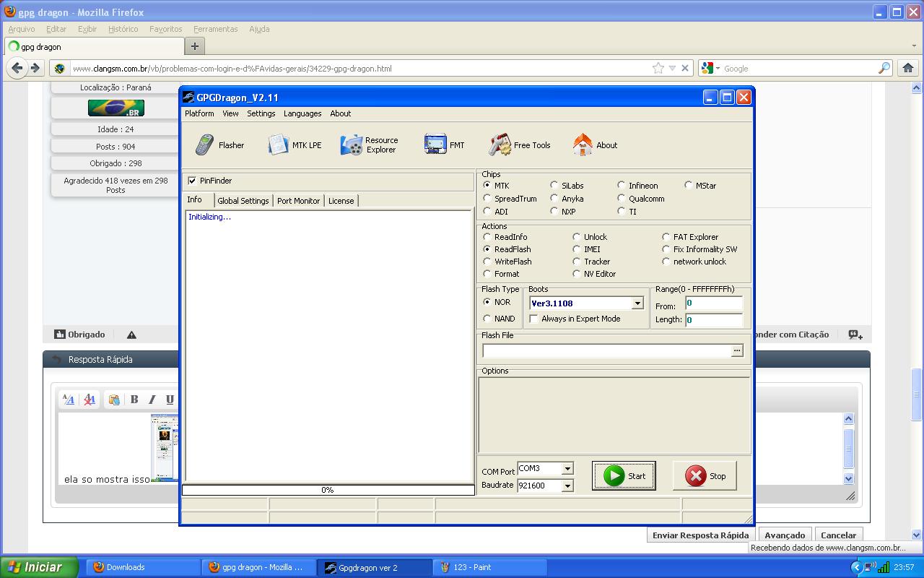Image resolution: width=924 pixels, height=578 pixels.
Task: Click the remove formatting icon in reply editor
Action: [x=90, y=399]
